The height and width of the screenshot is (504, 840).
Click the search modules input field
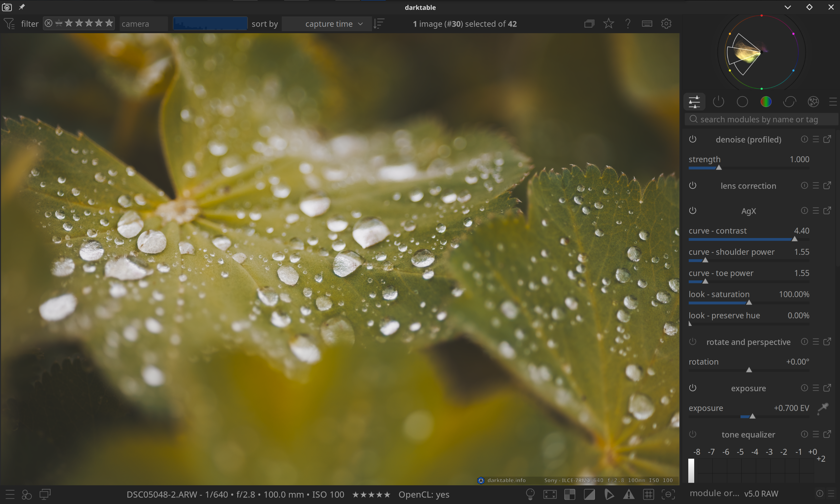[x=761, y=120]
